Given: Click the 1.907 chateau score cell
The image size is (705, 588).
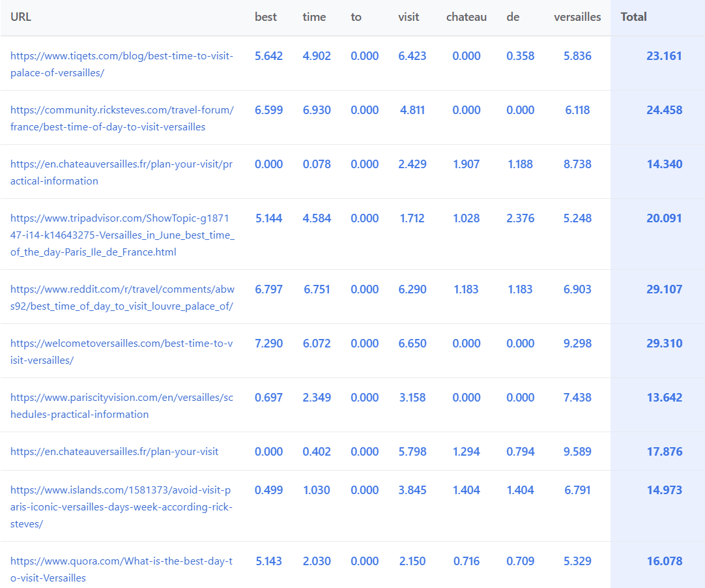Looking at the screenshot, I should 467,164.
